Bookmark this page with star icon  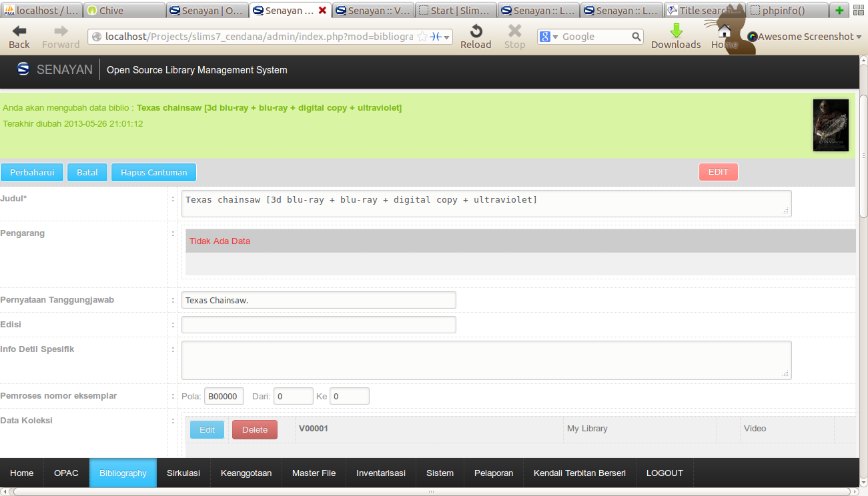coord(422,37)
